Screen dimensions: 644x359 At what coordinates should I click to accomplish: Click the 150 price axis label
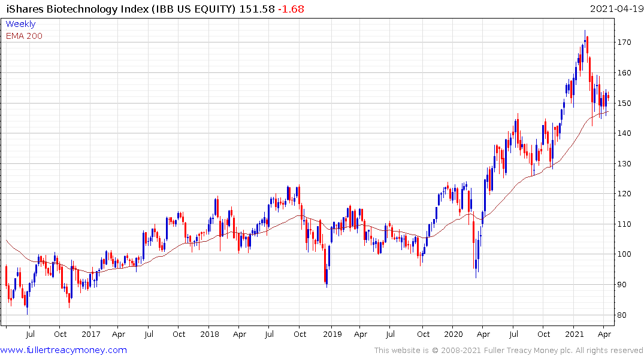pyautogui.click(x=624, y=103)
